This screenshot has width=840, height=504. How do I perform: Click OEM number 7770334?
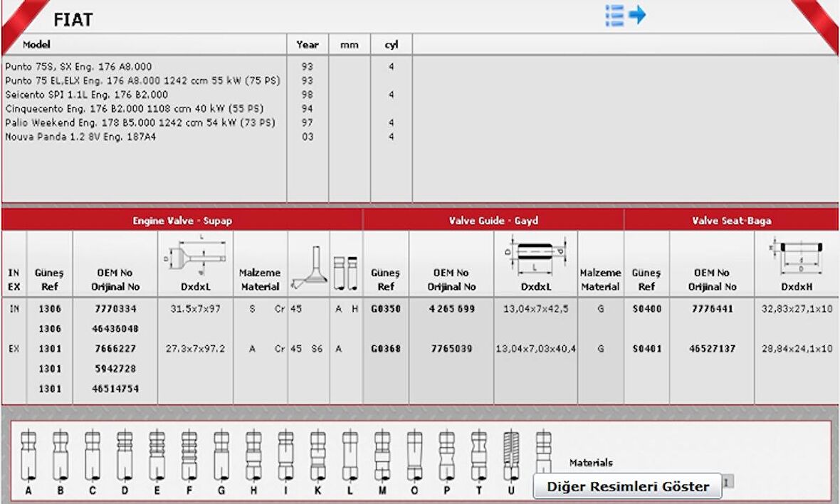(x=115, y=310)
